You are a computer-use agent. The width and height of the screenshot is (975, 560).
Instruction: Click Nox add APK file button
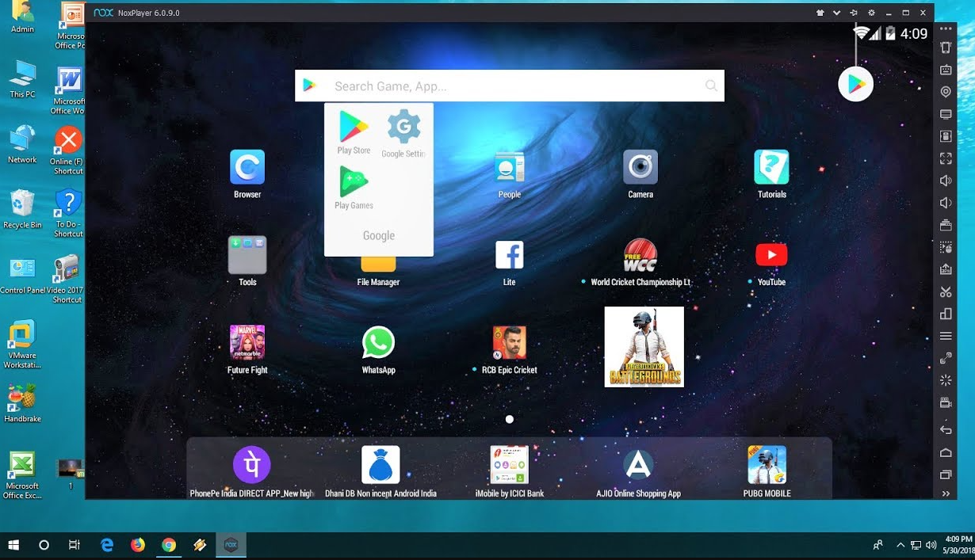946,269
